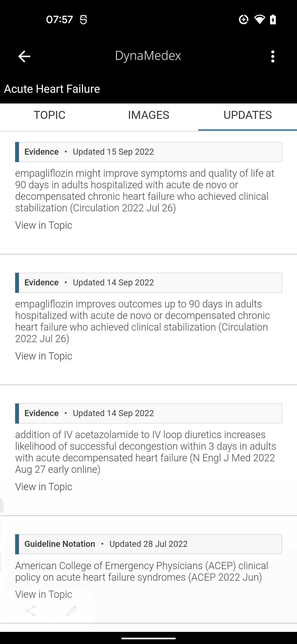Tap the IV acetazolamide evidence summary text
This screenshot has height=644, width=297.
point(146,452)
